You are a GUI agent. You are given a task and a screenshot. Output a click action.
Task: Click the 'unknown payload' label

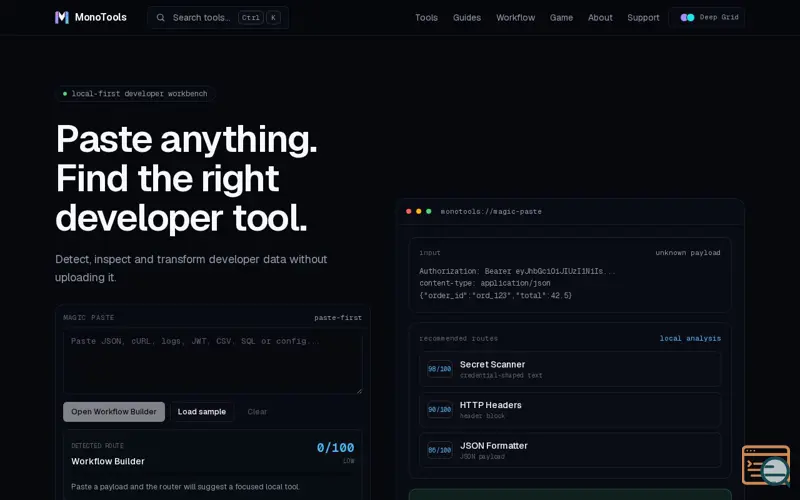tap(688, 253)
